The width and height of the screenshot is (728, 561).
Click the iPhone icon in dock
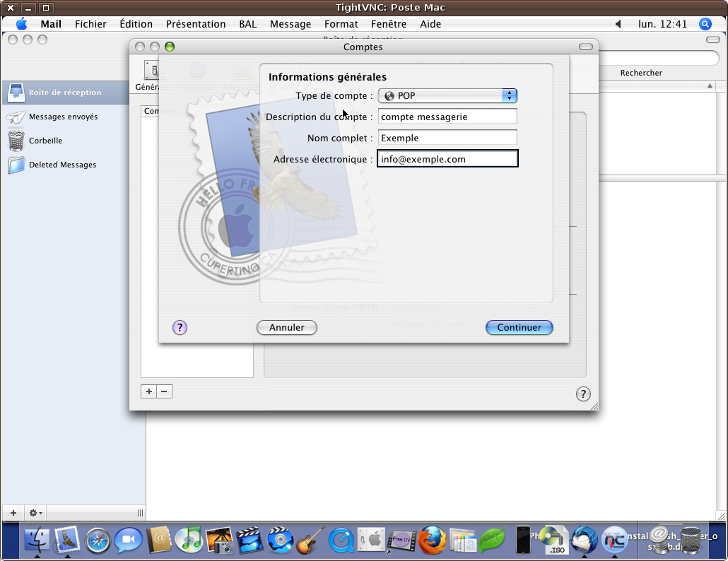523,540
